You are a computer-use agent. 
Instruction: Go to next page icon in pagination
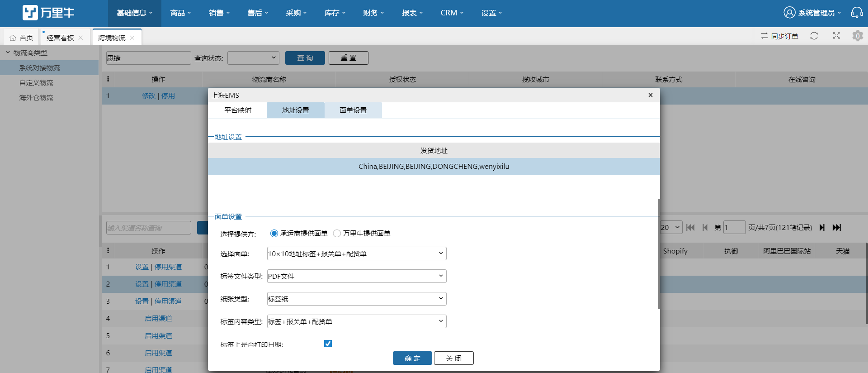coord(822,228)
